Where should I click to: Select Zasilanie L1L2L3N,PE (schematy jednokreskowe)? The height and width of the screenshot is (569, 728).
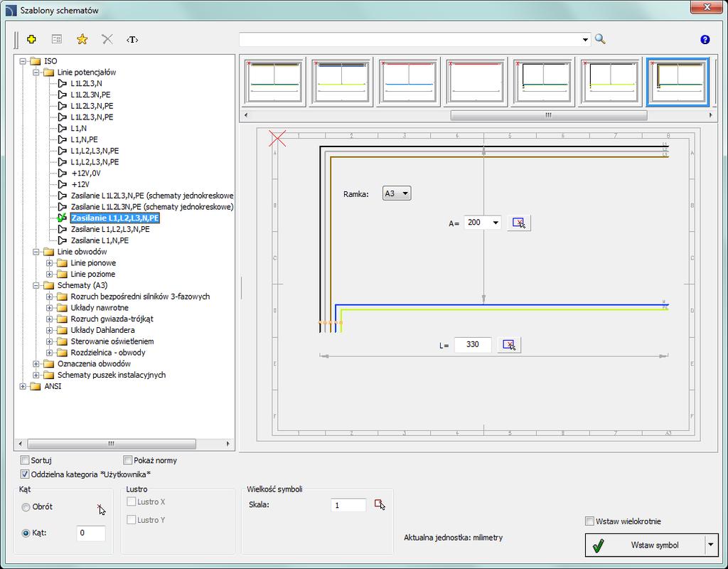pyautogui.click(x=152, y=207)
